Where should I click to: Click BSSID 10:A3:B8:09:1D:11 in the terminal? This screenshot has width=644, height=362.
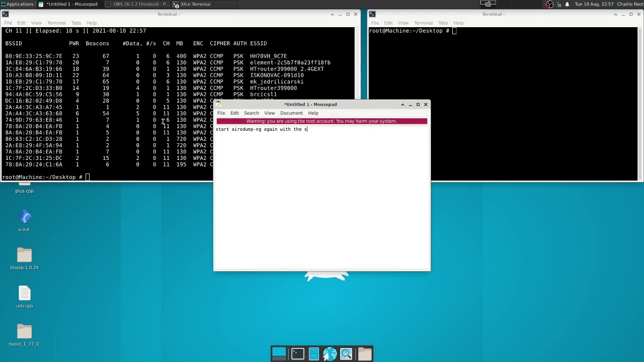click(x=34, y=75)
